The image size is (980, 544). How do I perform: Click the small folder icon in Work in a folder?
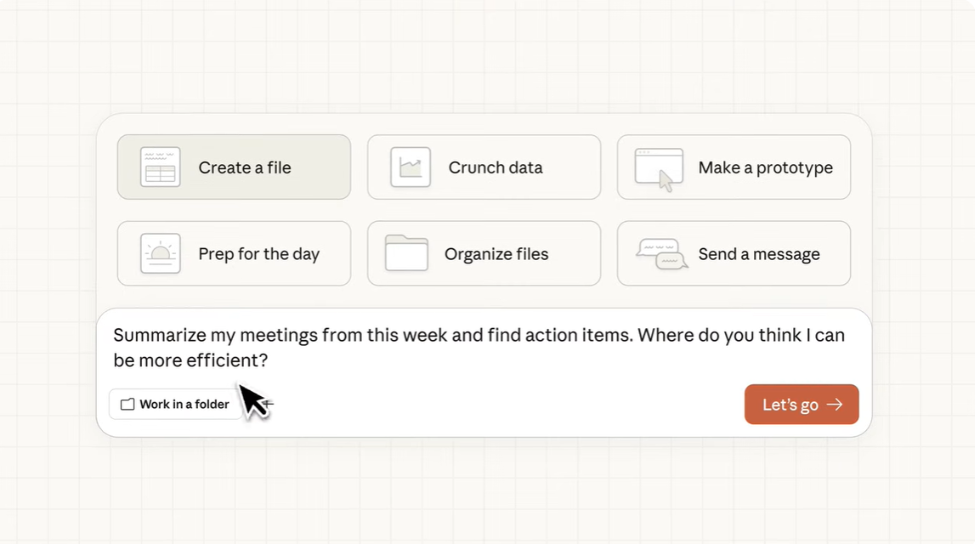(127, 405)
